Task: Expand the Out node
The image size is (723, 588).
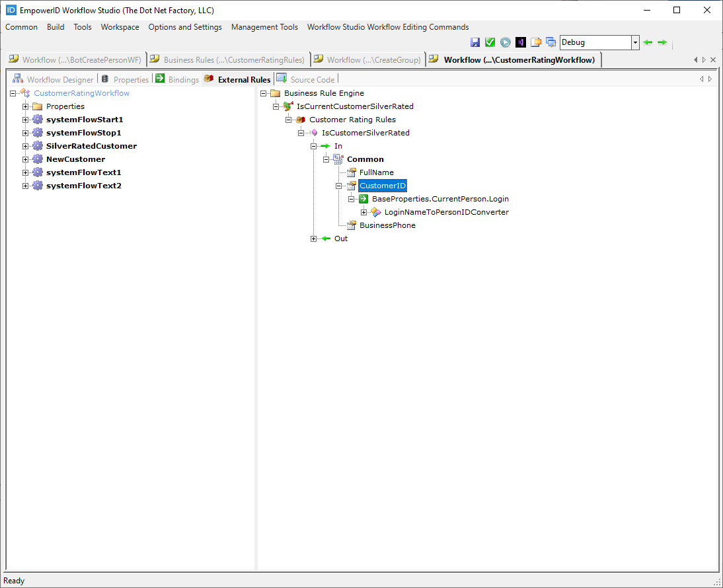Action: pyautogui.click(x=313, y=239)
